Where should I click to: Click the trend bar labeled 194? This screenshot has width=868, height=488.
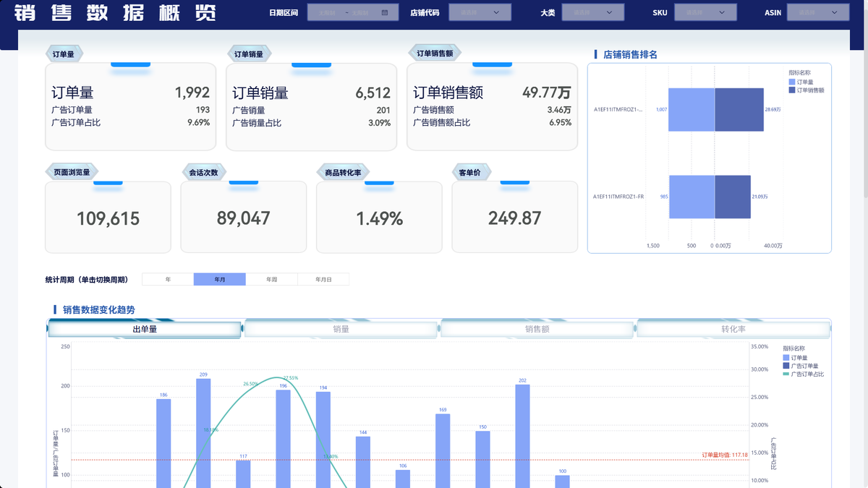click(x=323, y=440)
